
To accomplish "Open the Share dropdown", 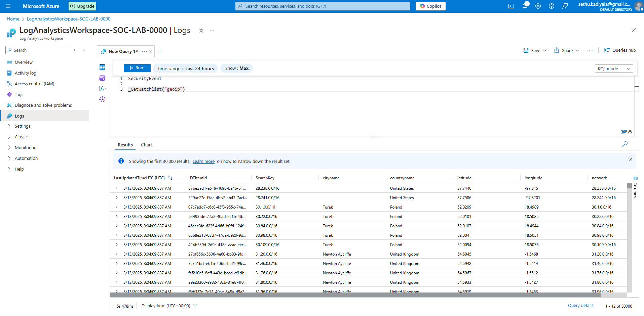I will [567, 50].
